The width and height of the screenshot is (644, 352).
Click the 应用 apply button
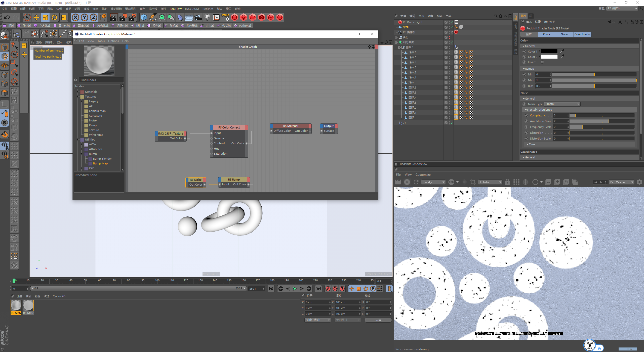tap(378, 320)
